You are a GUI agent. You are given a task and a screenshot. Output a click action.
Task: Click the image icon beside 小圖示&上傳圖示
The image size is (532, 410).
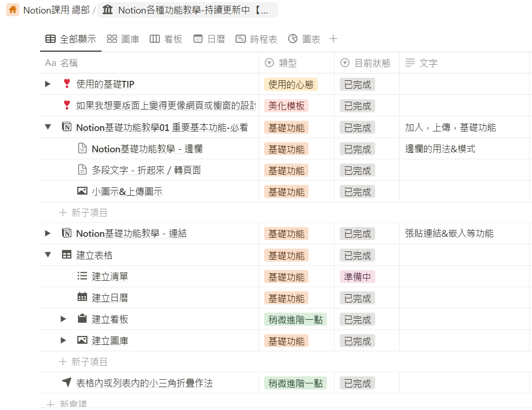pos(82,191)
